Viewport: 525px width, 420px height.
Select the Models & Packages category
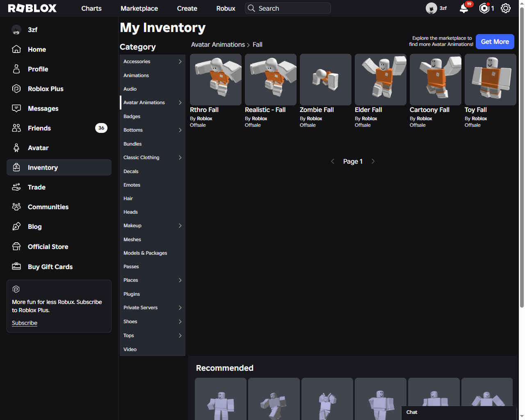153,253
